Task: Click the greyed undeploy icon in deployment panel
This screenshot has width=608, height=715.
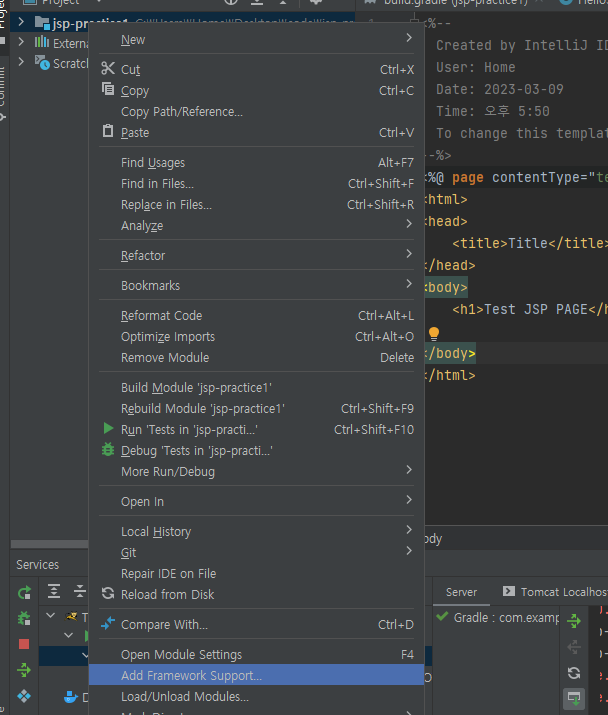Action: [x=574, y=646]
